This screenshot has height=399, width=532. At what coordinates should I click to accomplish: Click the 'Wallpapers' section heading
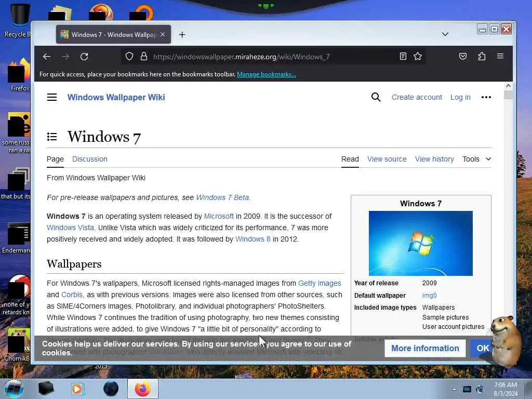pyautogui.click(x=74, y=264)
